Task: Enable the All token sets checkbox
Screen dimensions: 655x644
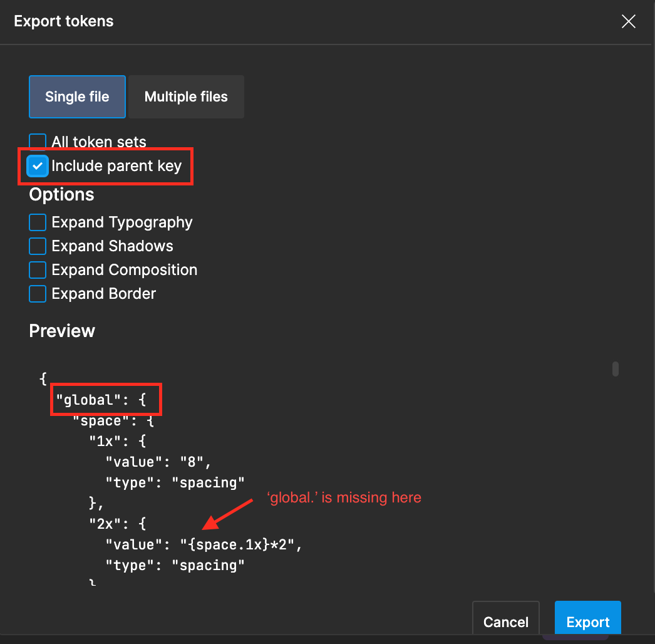Action: 38,142
